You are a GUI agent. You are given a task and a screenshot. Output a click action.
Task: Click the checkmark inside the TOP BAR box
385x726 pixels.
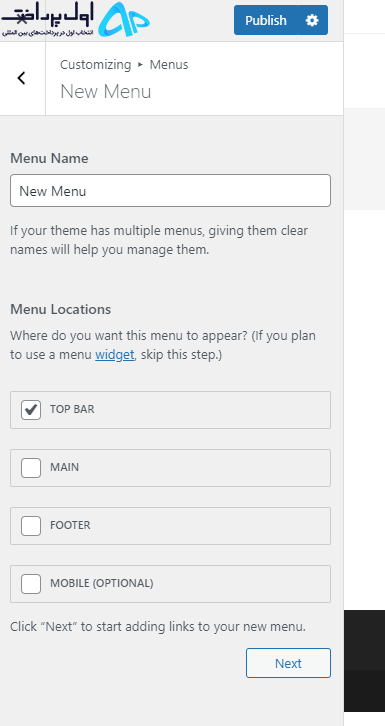pos(31,409)
